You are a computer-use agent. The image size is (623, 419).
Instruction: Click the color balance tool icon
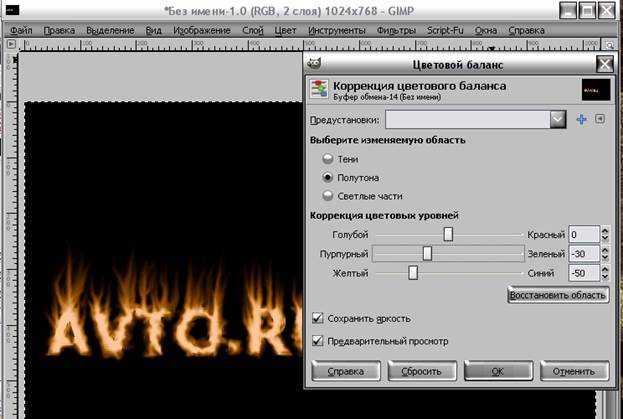319,89
